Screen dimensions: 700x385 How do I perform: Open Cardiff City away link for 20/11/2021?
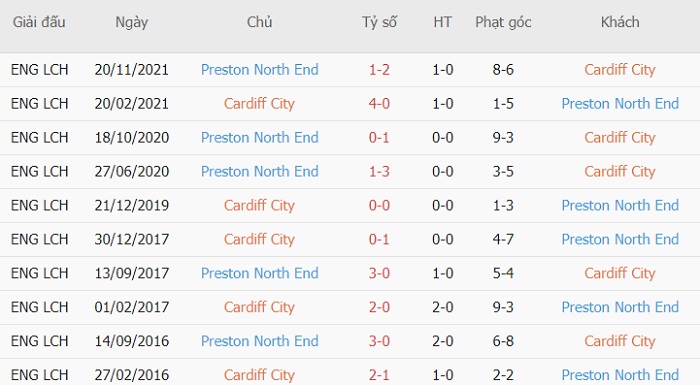click(620, 70)
